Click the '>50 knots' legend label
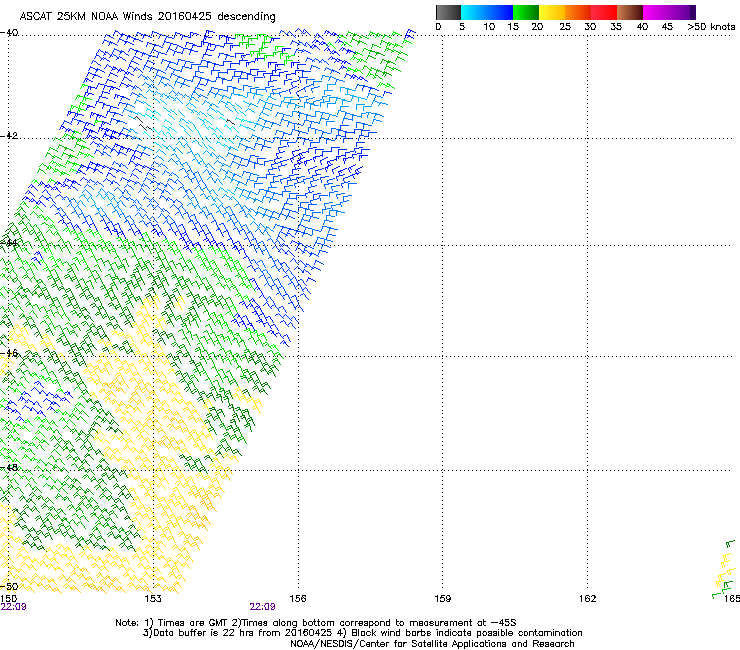The height and width of the screenshot is (650, 740). click(x=711, y=27)
